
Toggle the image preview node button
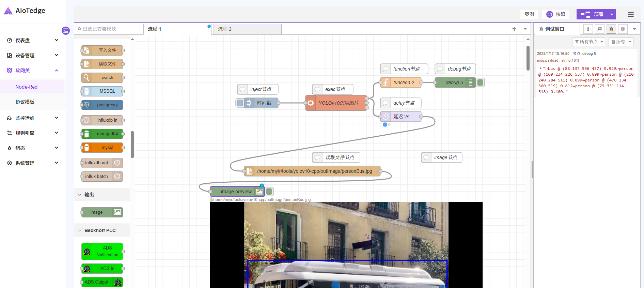click(269, 192)
